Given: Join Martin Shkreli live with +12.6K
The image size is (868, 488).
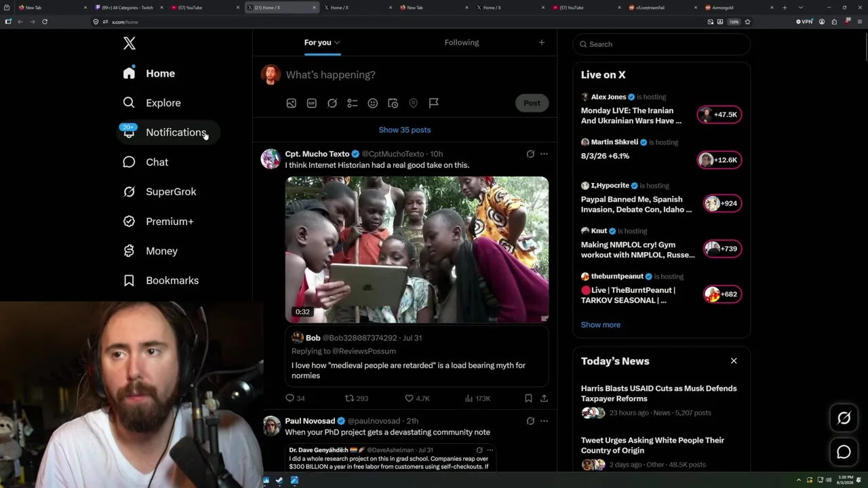Looking at the screenshot, I should point(719,160).
